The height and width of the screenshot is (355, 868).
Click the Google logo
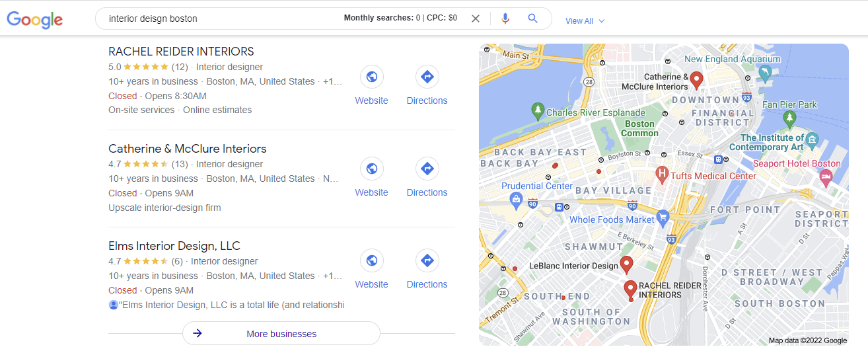click(x=35, y=19)
